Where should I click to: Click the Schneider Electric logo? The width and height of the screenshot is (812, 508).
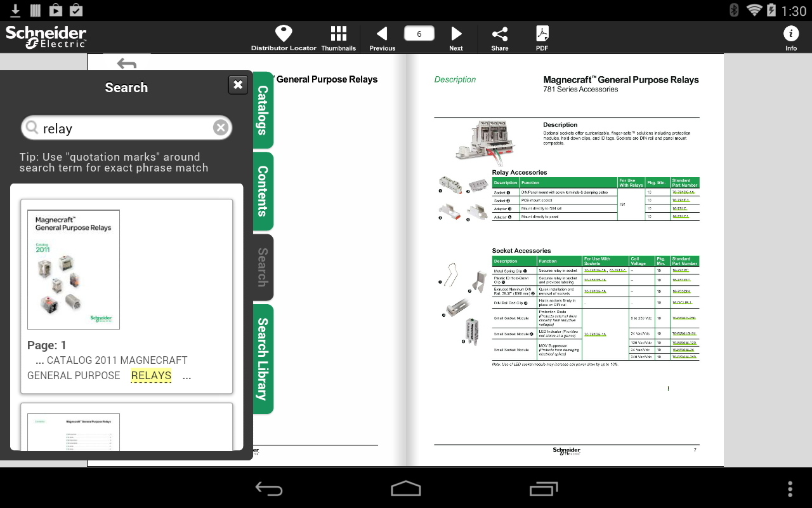(x=46, y=37)
